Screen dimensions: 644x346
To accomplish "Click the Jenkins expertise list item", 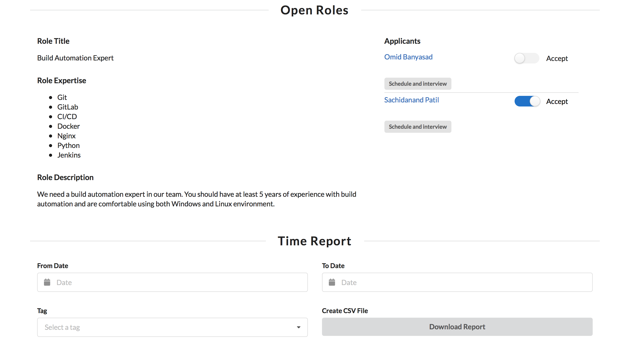I will coord(69,155).
